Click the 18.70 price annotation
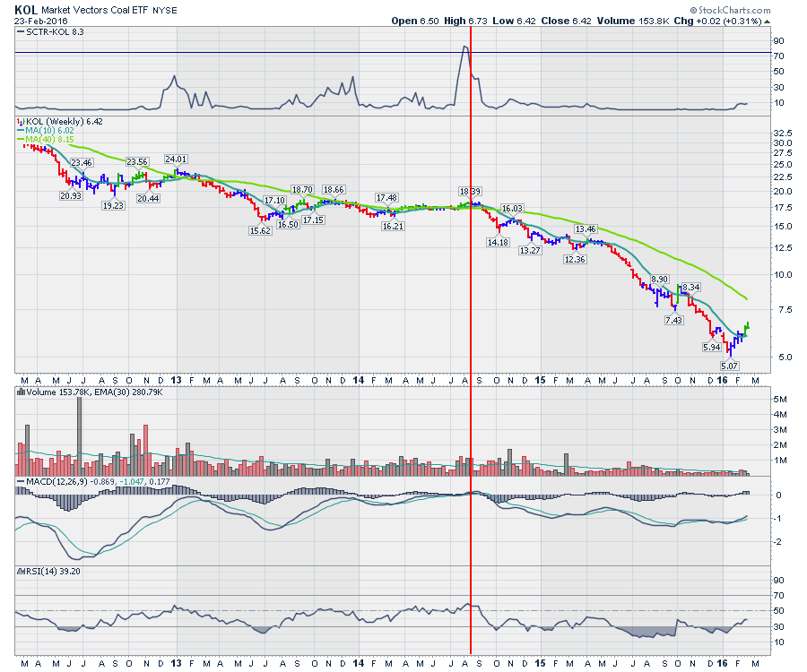Image resolution: width=807 pixels, height=672 pixels. [302, 190]
